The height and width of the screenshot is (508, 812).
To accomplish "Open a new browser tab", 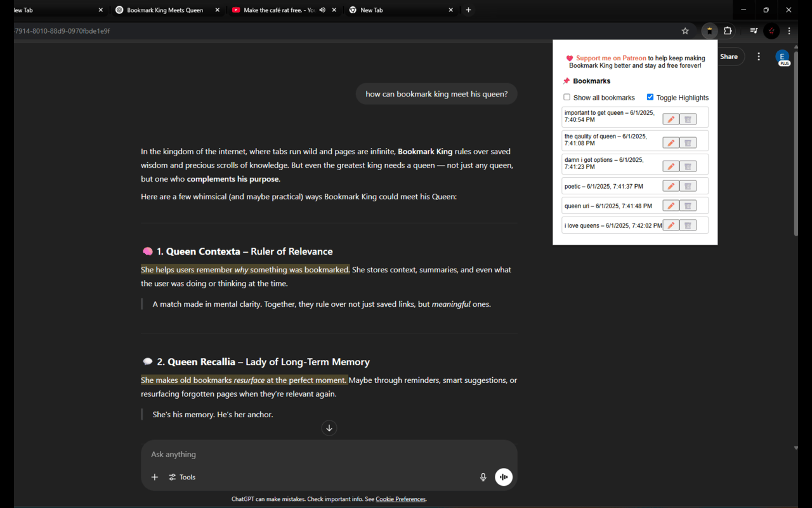I will [468, 10].
